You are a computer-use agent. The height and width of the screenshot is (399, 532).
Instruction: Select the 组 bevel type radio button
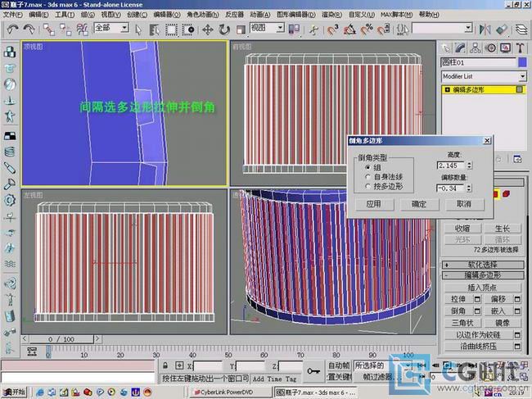[367, 167]
